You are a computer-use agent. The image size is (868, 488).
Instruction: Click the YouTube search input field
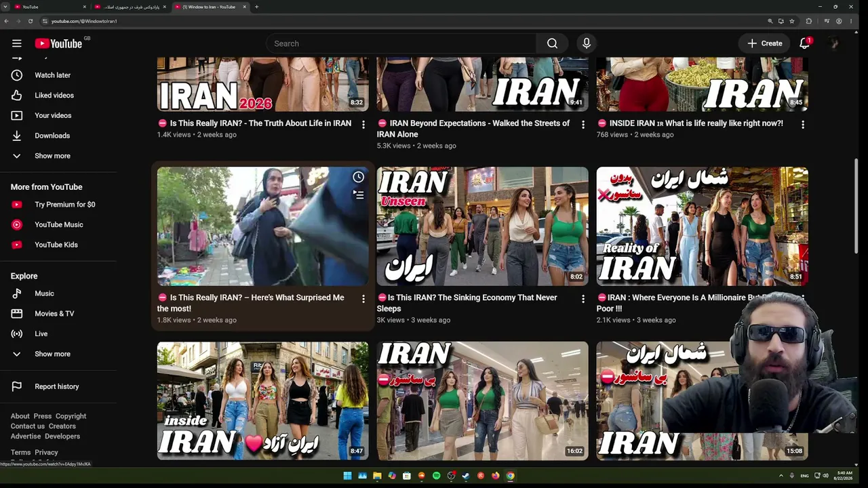point(401,43)
